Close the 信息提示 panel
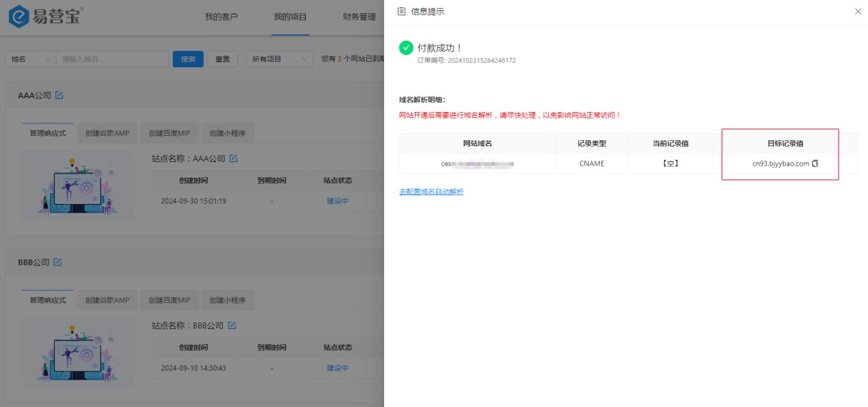Viewport: 868px width, 407px height. (x=858, y=12)
